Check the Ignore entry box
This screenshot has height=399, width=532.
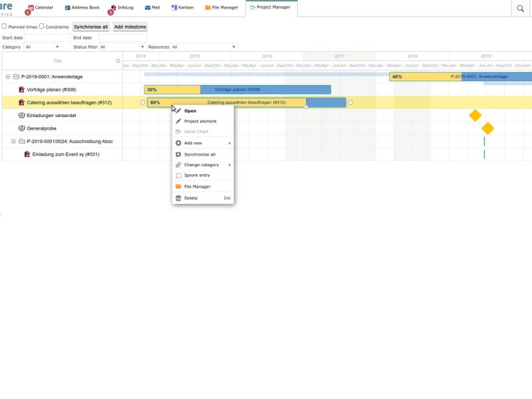point(179,176)
